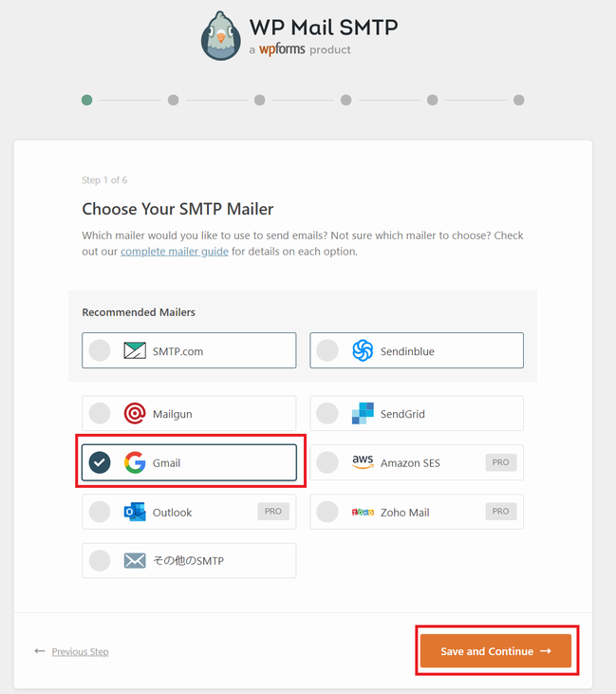Viewport: 616px width, 694px height.
Task: Click the Google G logo icon
Action: pyautogui.click(x=135, y=462)
